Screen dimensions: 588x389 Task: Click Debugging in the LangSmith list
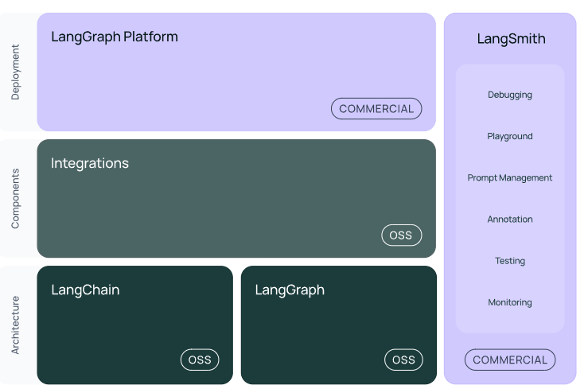[510, 95]
